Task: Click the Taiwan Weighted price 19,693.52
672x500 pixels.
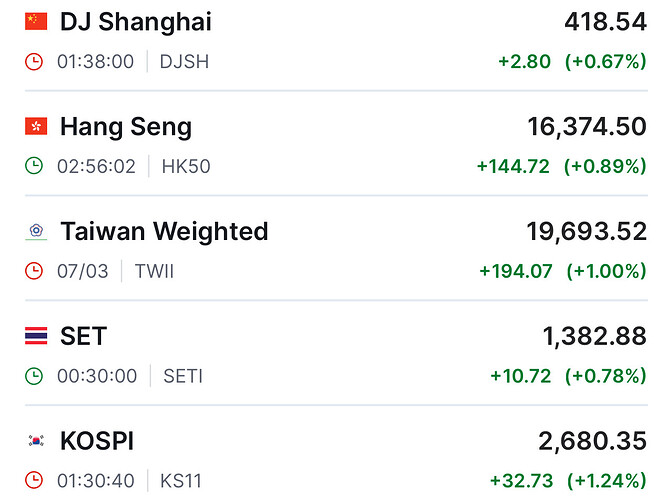Action: click(587, 232)
